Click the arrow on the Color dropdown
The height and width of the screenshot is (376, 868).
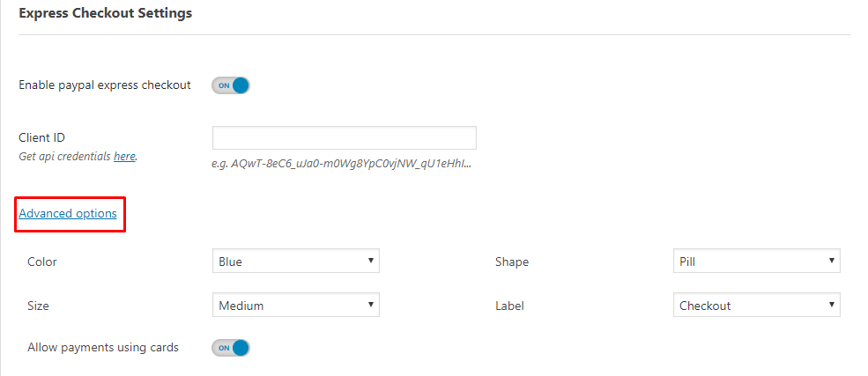pyautogui.click(x=371, y=262)
